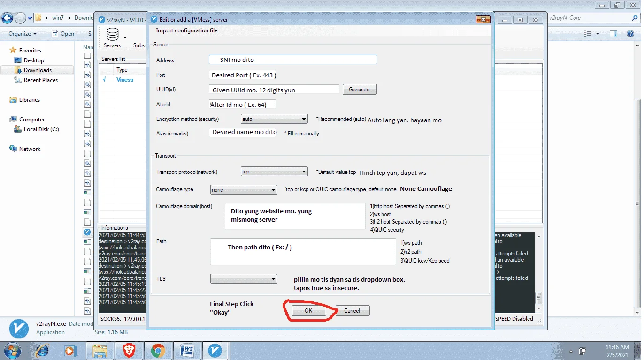The width and height of the screenshot is (644, 360).
Task: Click the Port input field
Action: 243,75
